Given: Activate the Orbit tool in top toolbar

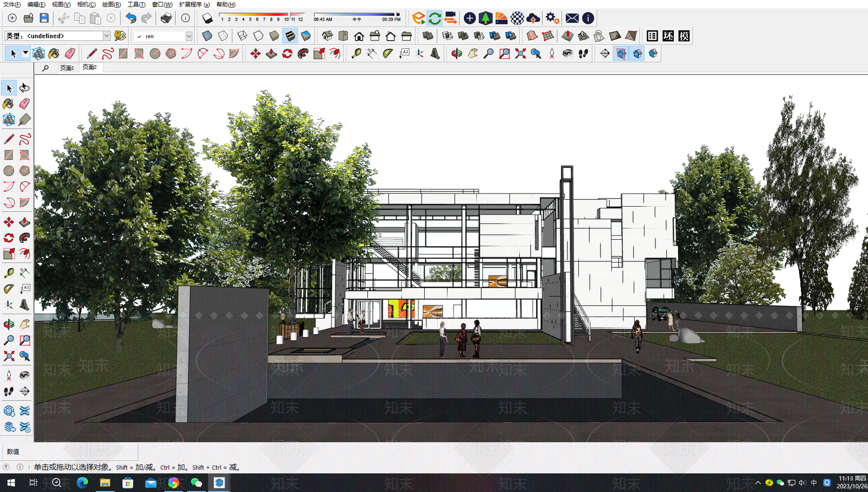Looking at the screenshot, I should click(457, 53).
